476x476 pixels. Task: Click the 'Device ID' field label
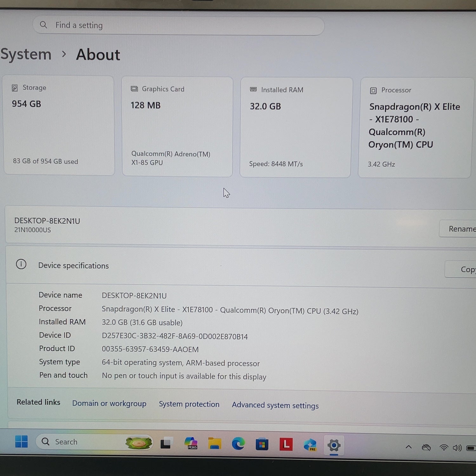tap(55, 335)
